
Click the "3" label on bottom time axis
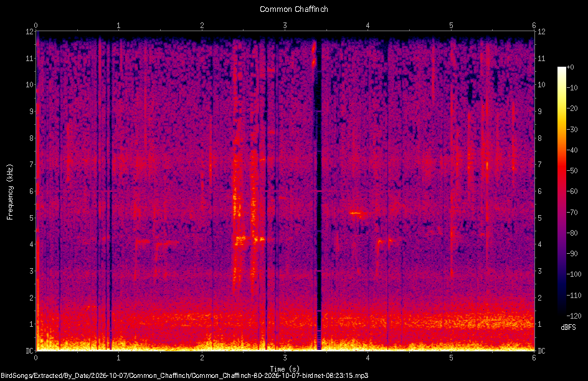click(285, 358)
